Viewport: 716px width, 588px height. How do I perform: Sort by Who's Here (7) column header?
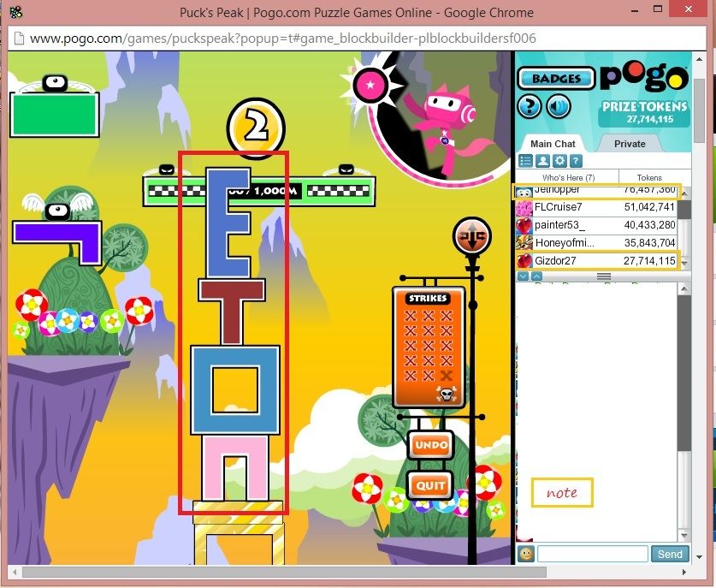coord(568,177)
